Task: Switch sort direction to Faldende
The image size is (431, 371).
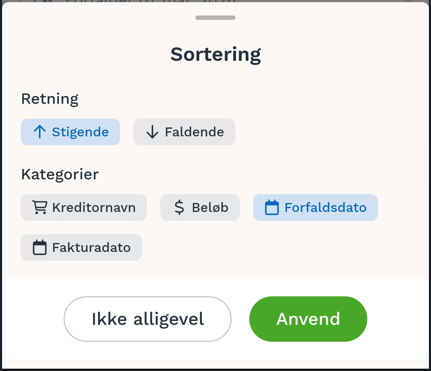Action: (x=184, y=132)
